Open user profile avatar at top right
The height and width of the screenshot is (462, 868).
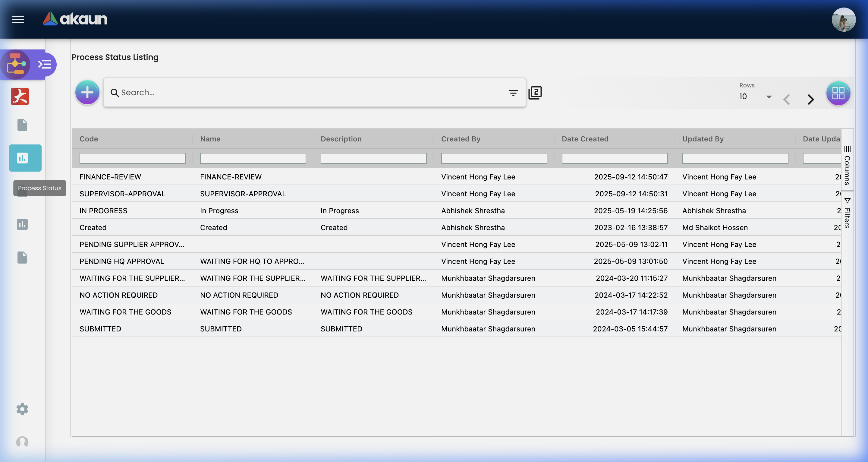(843, 20)
